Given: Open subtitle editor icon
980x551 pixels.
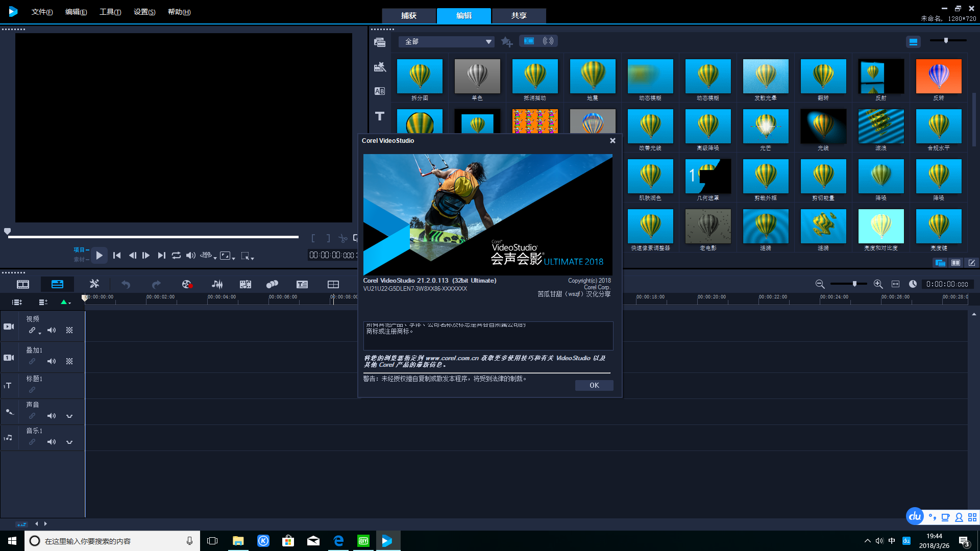Looking at the screenshot, I should pos(302,284).
